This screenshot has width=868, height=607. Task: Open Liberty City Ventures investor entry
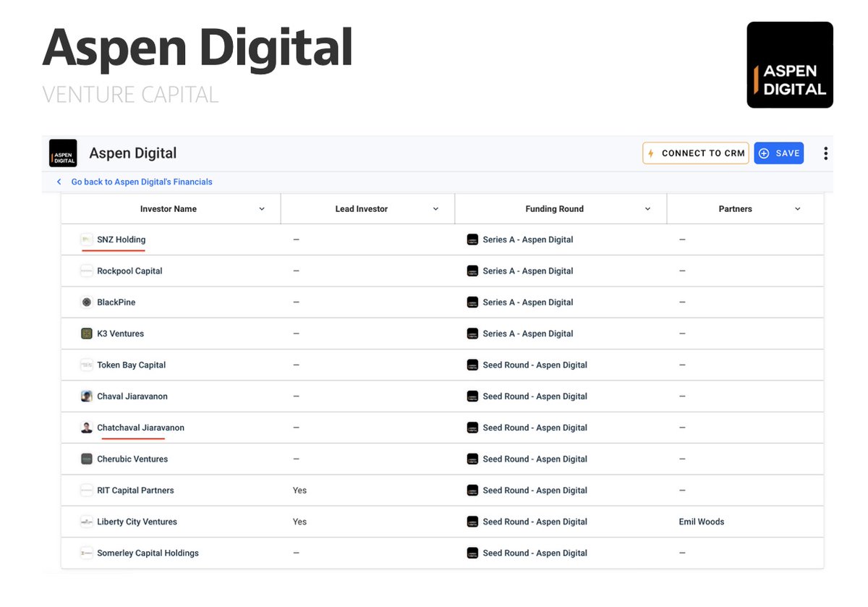tap(137, 522)
